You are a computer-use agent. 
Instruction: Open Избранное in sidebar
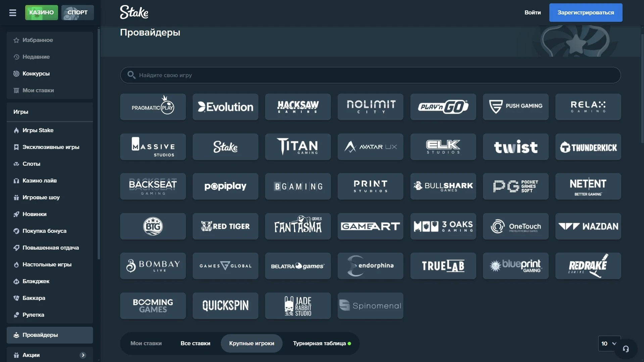(50, 40)
